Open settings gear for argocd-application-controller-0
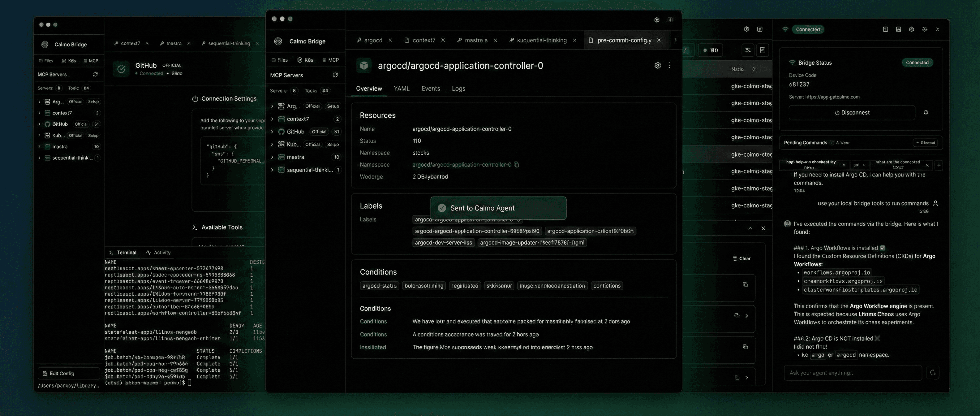The image size is (980, 416). tap(658, 65)
